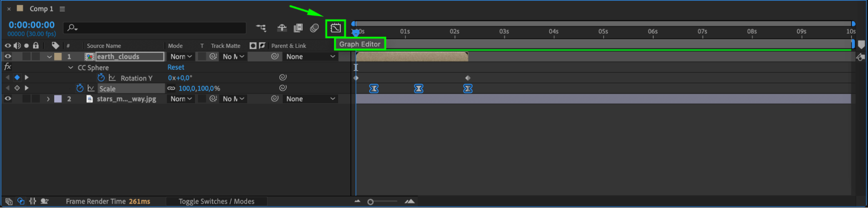The image size is (868, 208).
Task: Open Parent dropdown for earth_clouds layer
Action: pos(310,56)
